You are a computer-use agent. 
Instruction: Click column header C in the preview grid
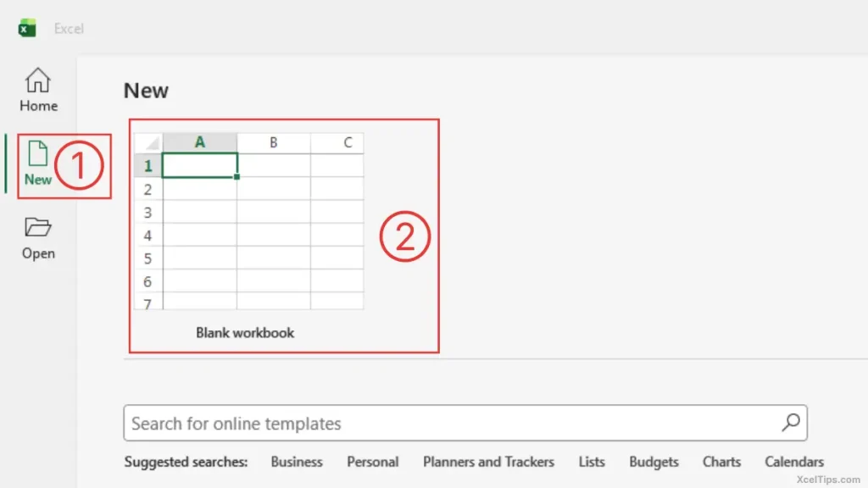[347, 141]
